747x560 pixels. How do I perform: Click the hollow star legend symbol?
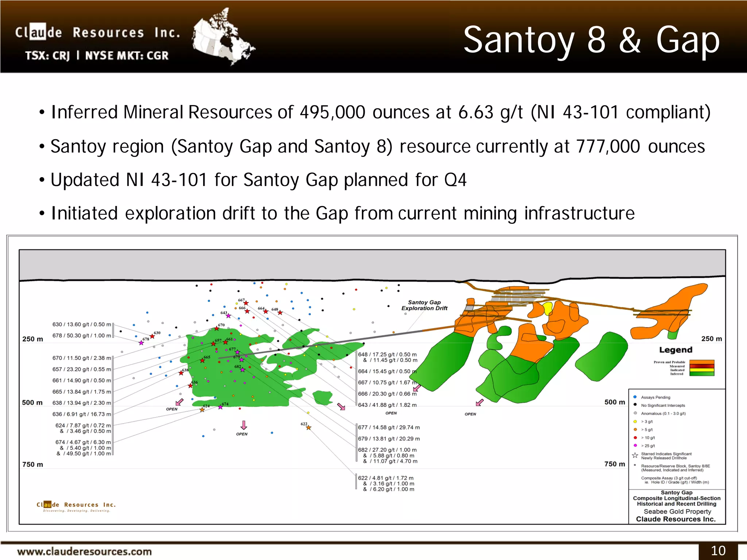tap(635, 455)
